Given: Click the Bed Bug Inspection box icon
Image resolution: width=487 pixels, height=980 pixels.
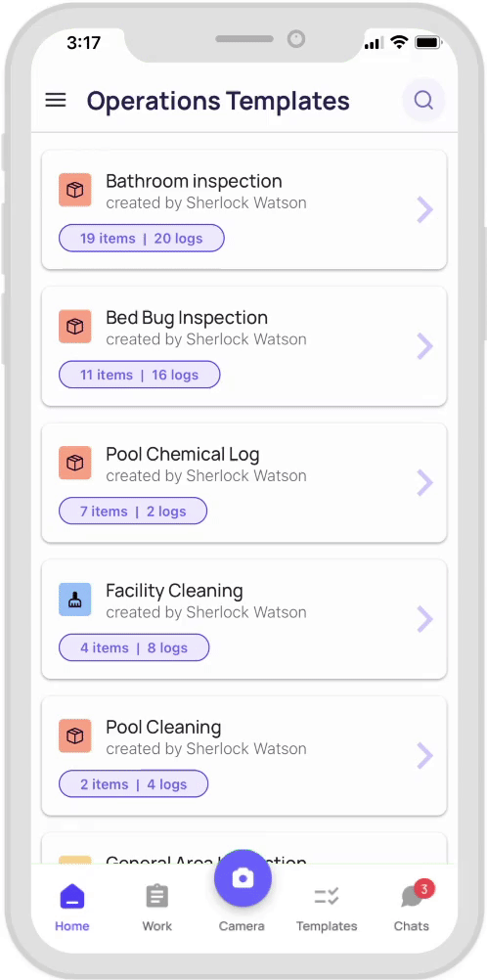Looking at the screenshot, I should [x=75, y=327].
